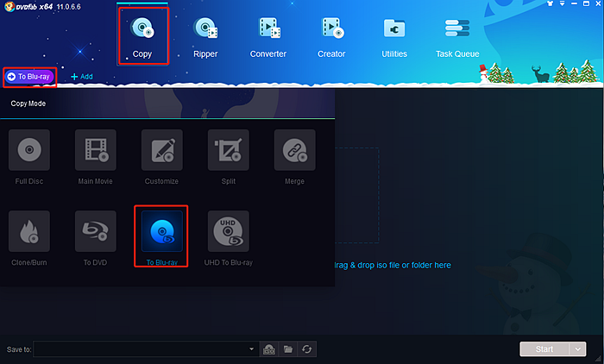Choose the Split copy mode
Screen dimensions: 604x364
(229, 157)
